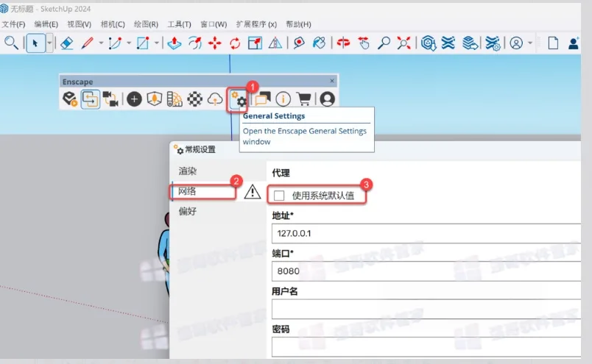
Task: Select the Pan hand tool
Action: click(x=364, y=43)
